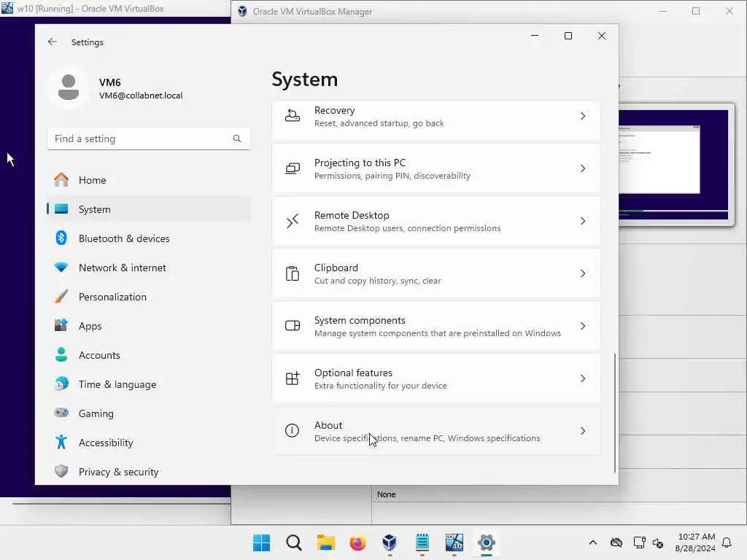Click the System components icon
747x560 pixels.
coord(292,326)
